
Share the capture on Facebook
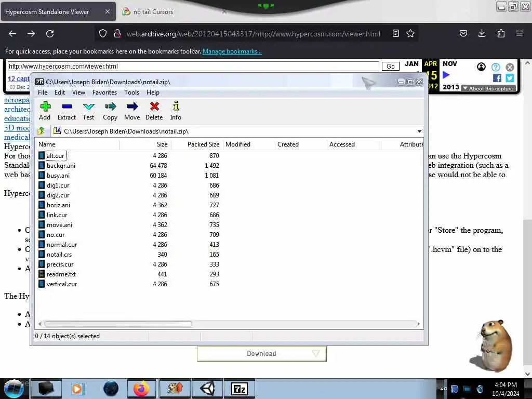point(497,78)
